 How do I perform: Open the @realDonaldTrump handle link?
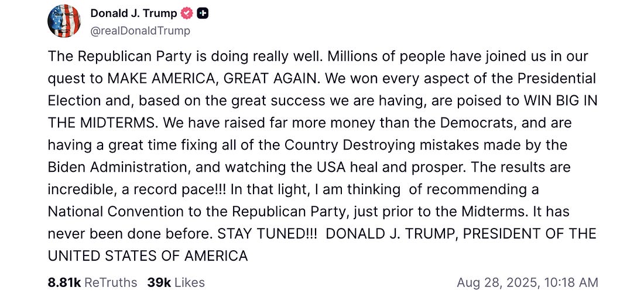pyautogui.click(x=140, y=31)
